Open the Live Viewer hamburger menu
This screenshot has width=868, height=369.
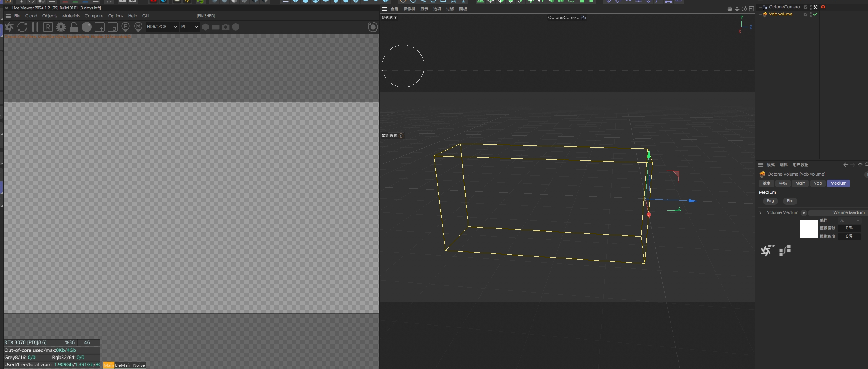pyautogui.click(x=8, y=16)
